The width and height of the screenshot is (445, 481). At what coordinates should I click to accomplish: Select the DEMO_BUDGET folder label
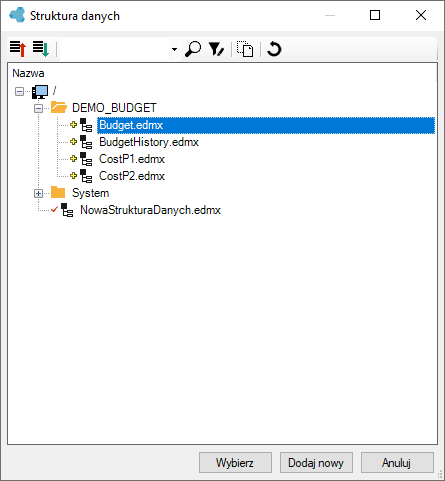tap(114, 108)
